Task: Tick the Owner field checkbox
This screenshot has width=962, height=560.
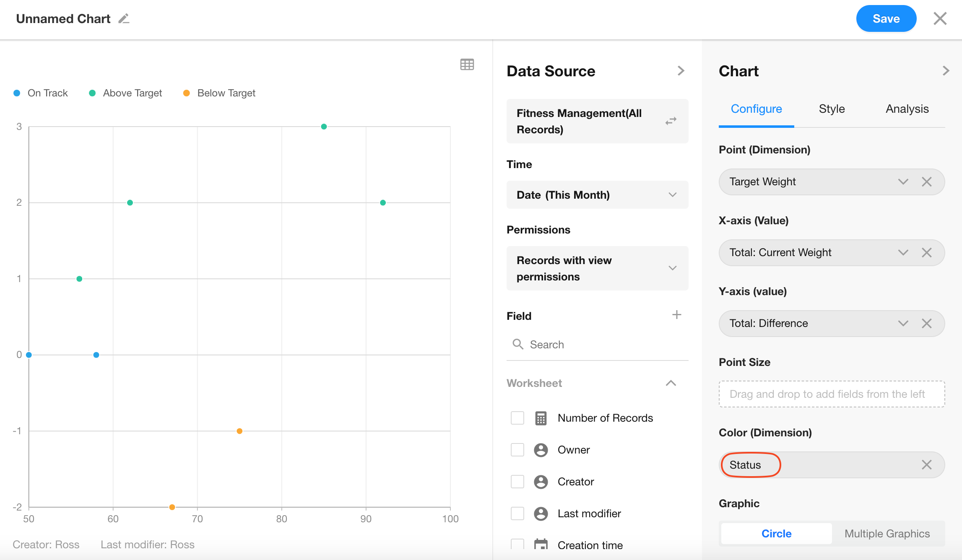Action: click(x=517, y=450)
